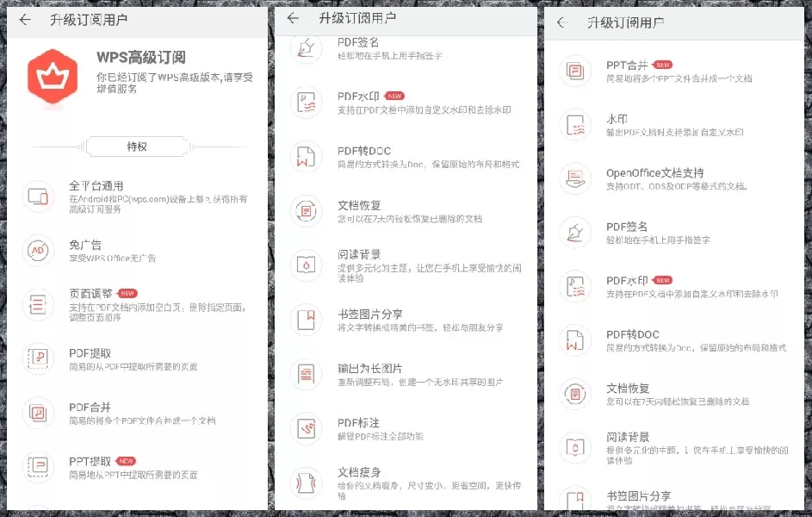Select 阅读背景 icon in middle panel
Screen dimensions: 812x517
[x=306, y=265]
